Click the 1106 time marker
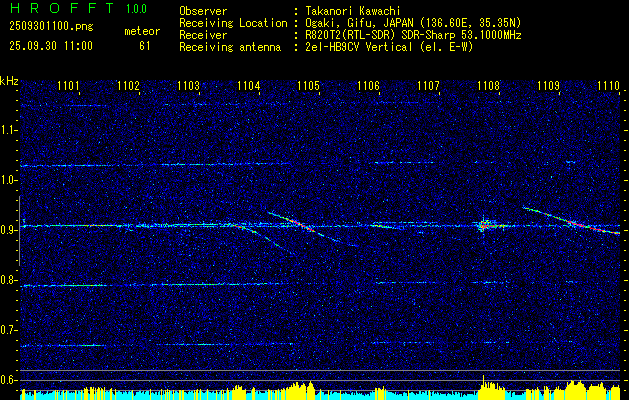The image size is (629, 400). [369, 85]
